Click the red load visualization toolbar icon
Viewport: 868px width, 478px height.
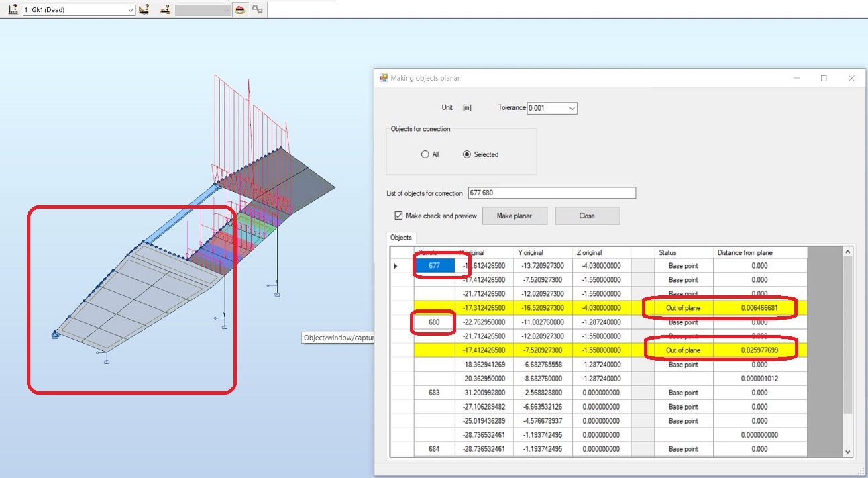[x=239, y=9]
